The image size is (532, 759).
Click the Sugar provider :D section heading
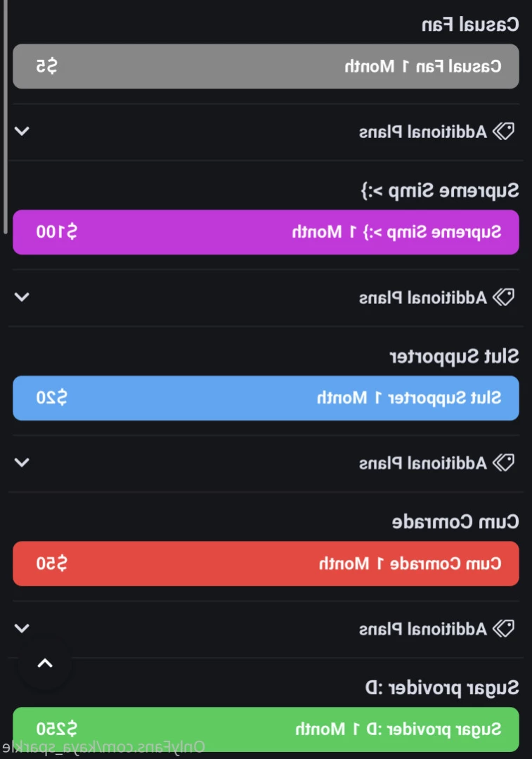coord(441,688)
